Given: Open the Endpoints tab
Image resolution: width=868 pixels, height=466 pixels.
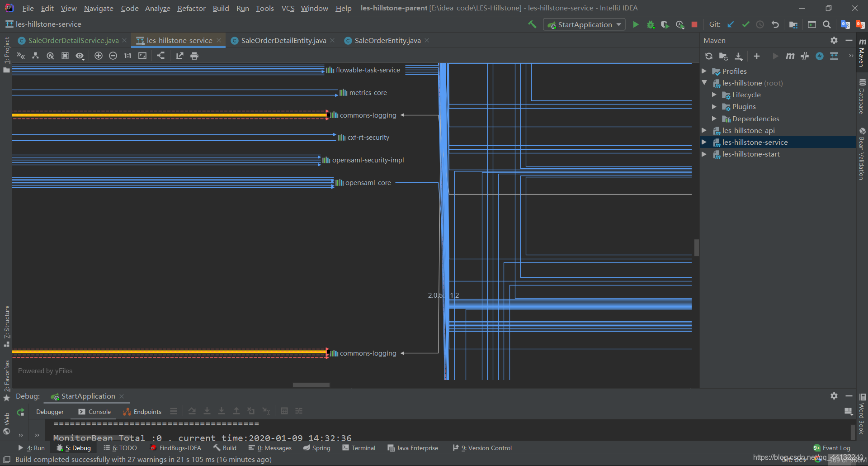Looking at the screenshot, I should [x=142, y=412].
